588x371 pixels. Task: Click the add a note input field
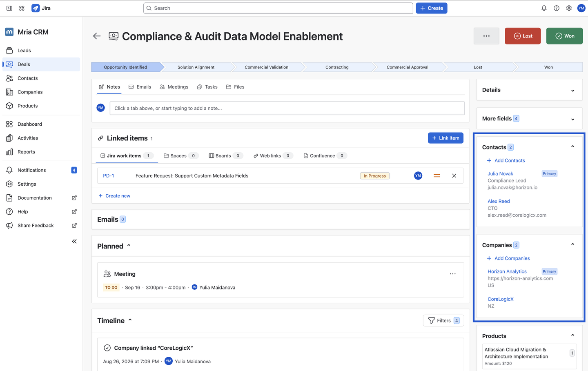pyautogui.click(x=287, y=108)
